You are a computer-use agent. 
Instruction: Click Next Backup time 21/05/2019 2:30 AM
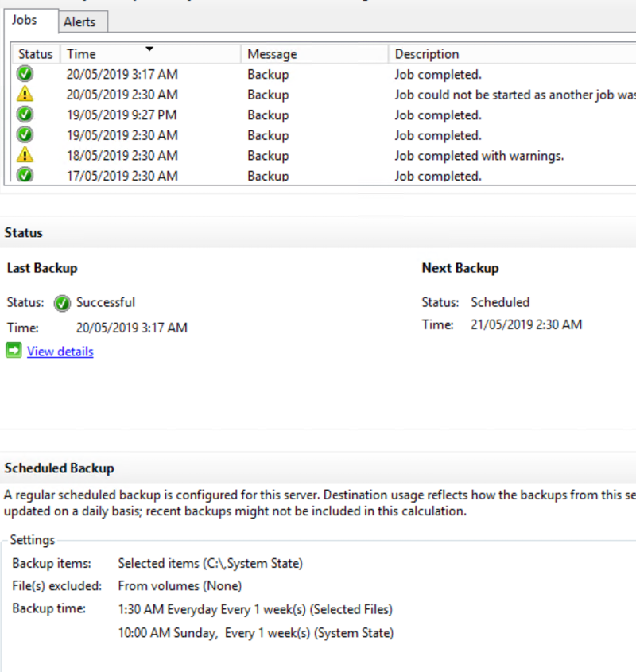(526, 324)
